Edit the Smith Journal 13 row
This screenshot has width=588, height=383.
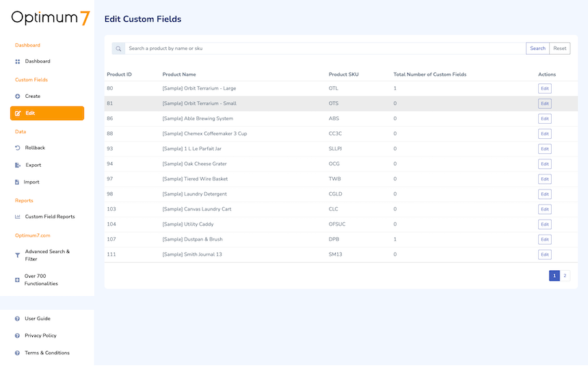click(x=544, y=254)
